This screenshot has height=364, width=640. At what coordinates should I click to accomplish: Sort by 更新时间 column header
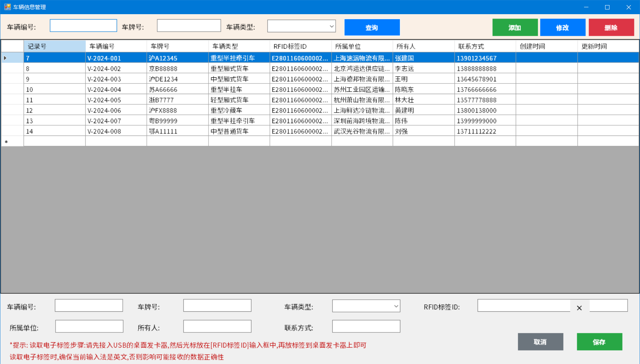pyautogui.click(x=608, y=46)
